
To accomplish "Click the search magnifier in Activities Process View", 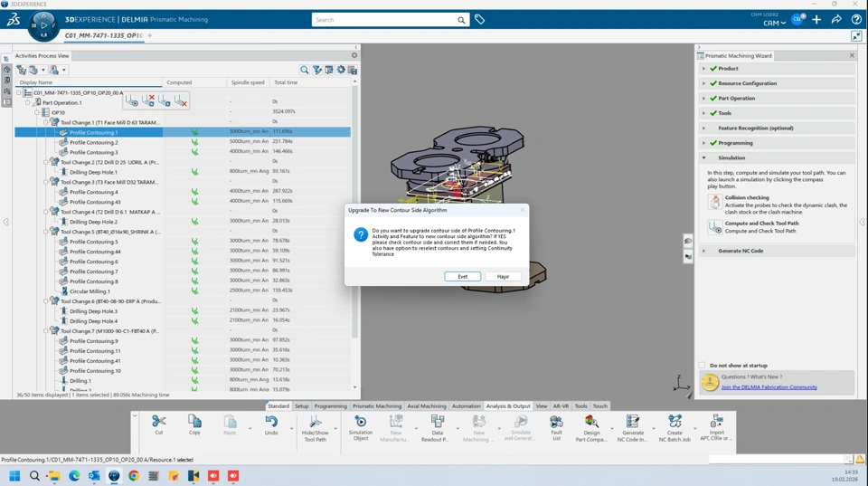I will [304, 70].
